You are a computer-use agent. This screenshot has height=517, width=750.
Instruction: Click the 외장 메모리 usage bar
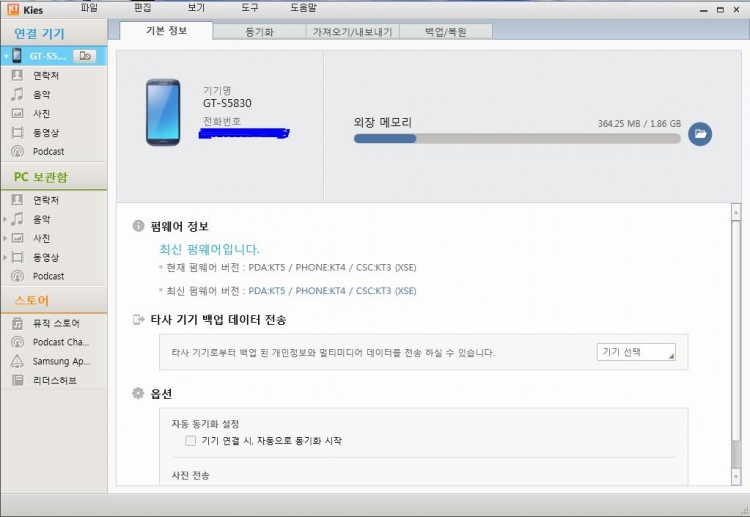click(517, 139)
